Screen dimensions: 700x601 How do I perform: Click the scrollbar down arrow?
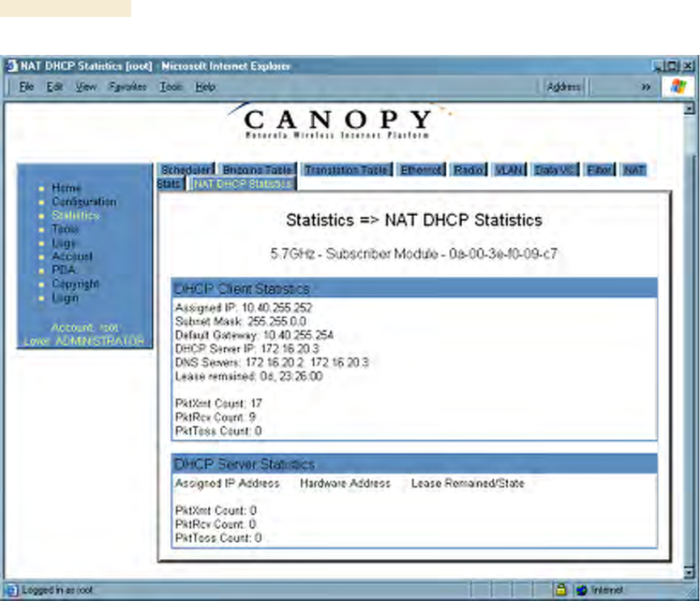pyautogui.click(x=689, y=572)
